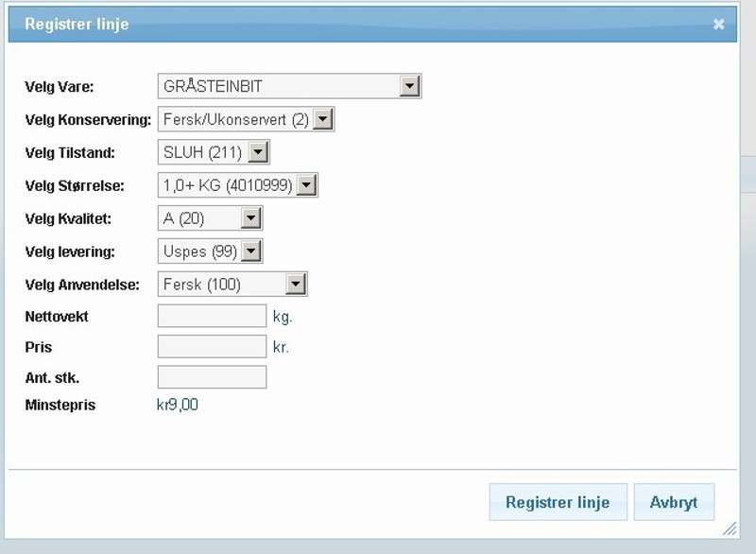Click the Minstepris value kr9,00
756x554 pixels.
[177, 406]
